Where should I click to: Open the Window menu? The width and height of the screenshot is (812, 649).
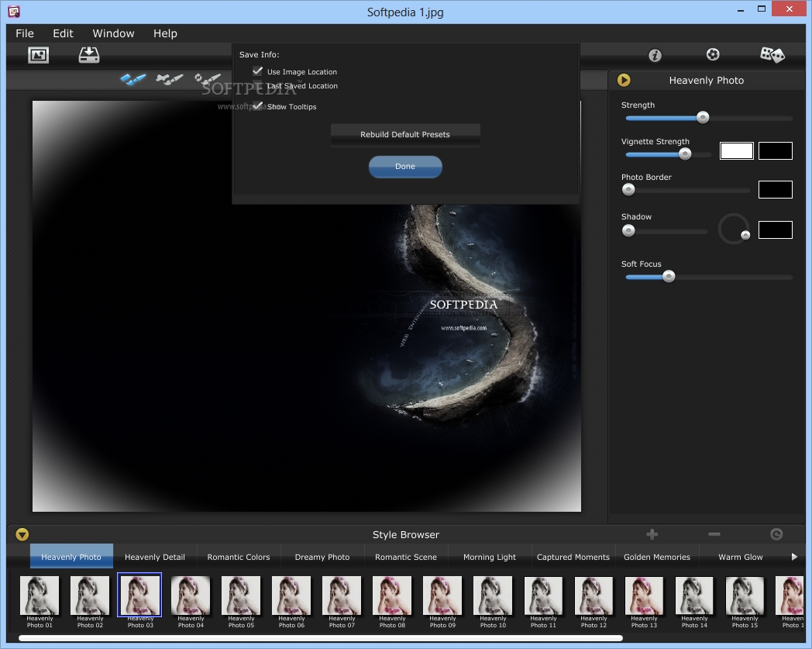coord(113,33)
